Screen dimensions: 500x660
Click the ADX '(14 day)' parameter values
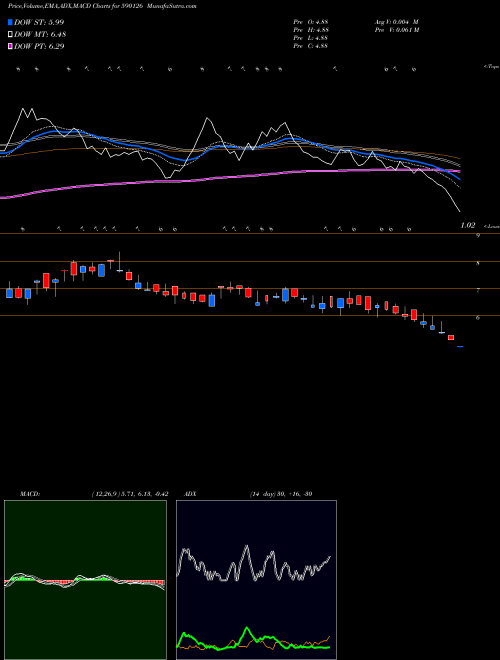coord(281,494)
